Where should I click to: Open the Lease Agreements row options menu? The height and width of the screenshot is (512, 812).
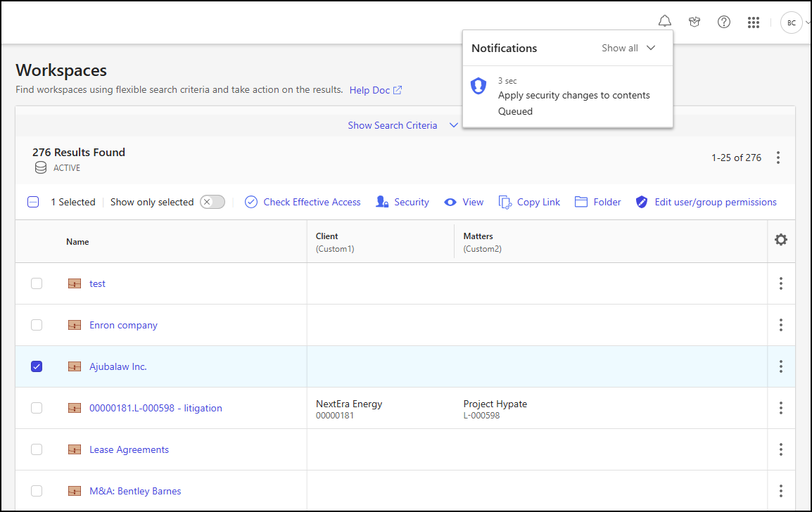point(780,449)
